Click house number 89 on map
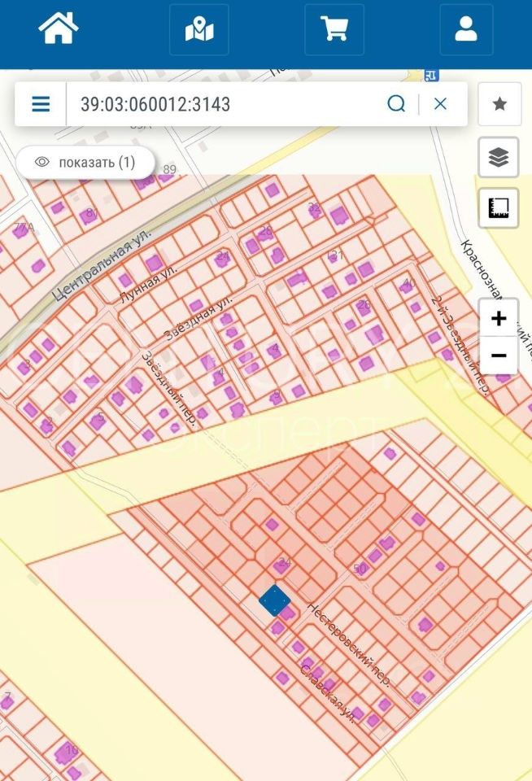Viewport: 532px width, 781px height. (170, 169)
